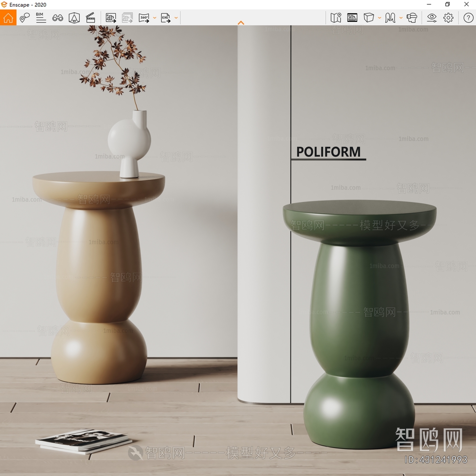Expand the 360° panorama export dropdown
This screenshot has height=476, width=476.
click(155, 18)
